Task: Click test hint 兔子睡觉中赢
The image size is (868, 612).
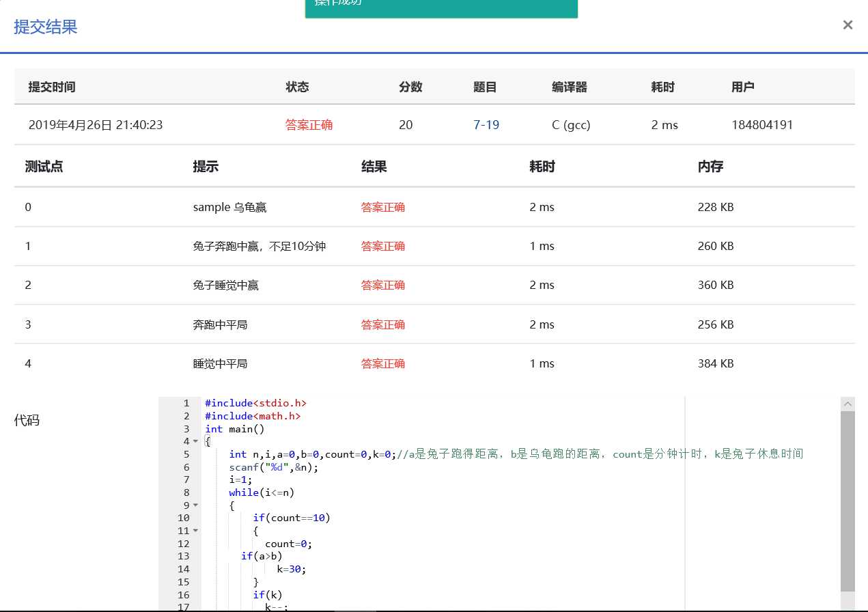Action: coord(226,285)
